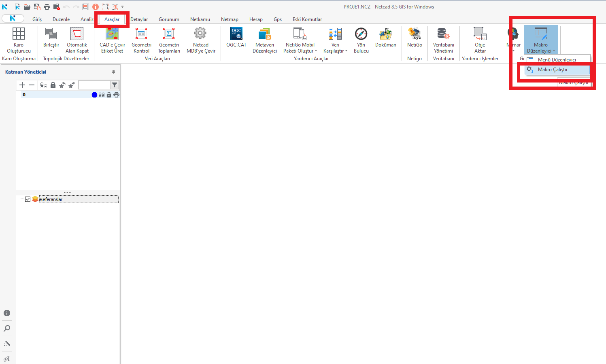Click the Otomatik Alan Kapat tool

coord(77,40)
